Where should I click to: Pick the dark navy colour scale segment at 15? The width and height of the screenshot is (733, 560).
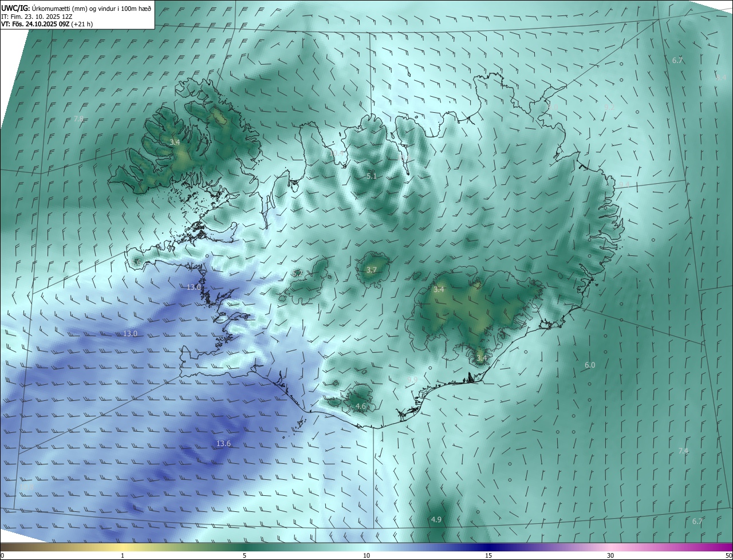[x=488, y=547]
